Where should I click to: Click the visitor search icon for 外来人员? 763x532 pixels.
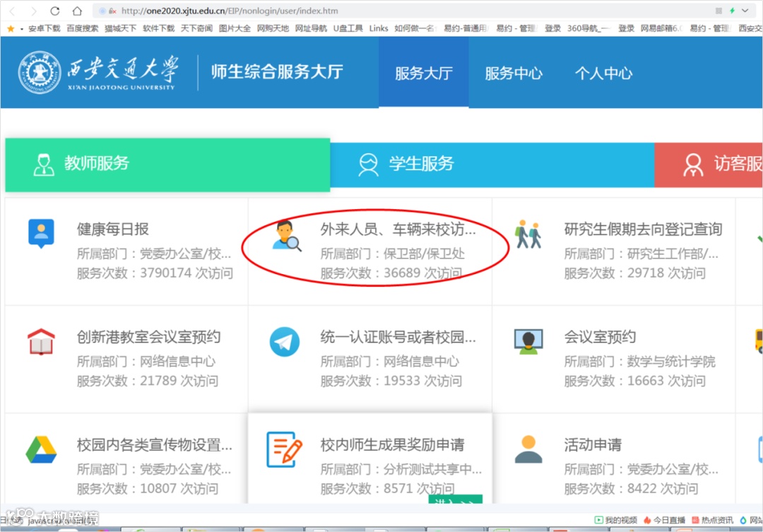[x=287, y=236]
